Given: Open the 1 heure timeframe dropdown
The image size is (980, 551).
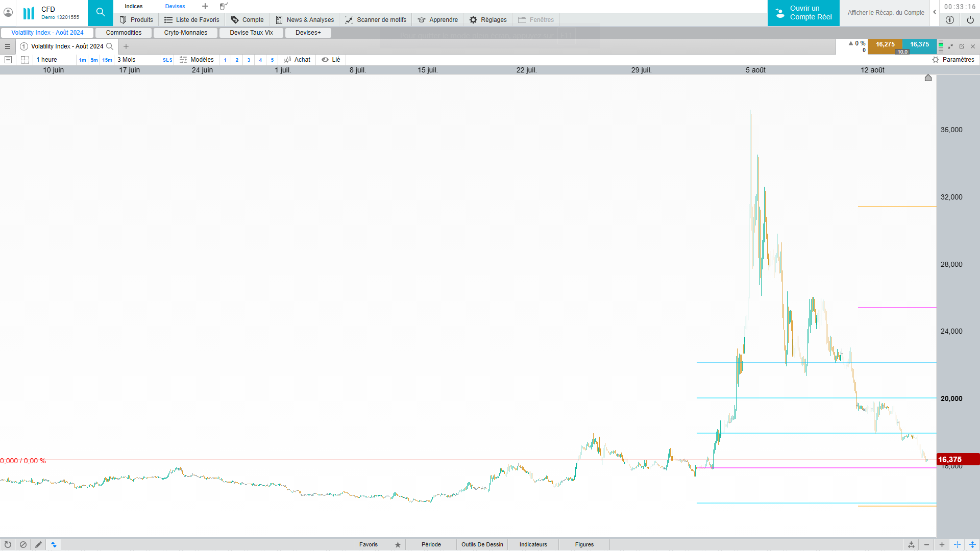Looking at the screenshot, I should click(54, 60).
